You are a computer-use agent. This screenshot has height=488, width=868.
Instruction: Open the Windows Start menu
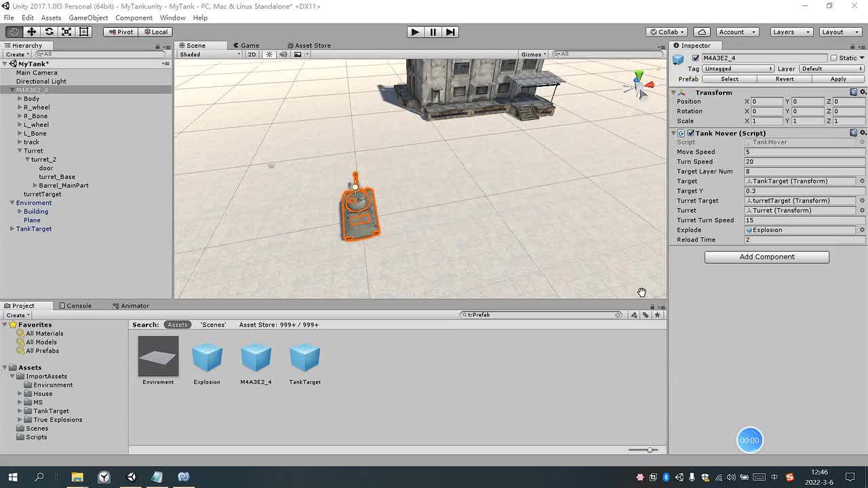[x=13, y=477]
